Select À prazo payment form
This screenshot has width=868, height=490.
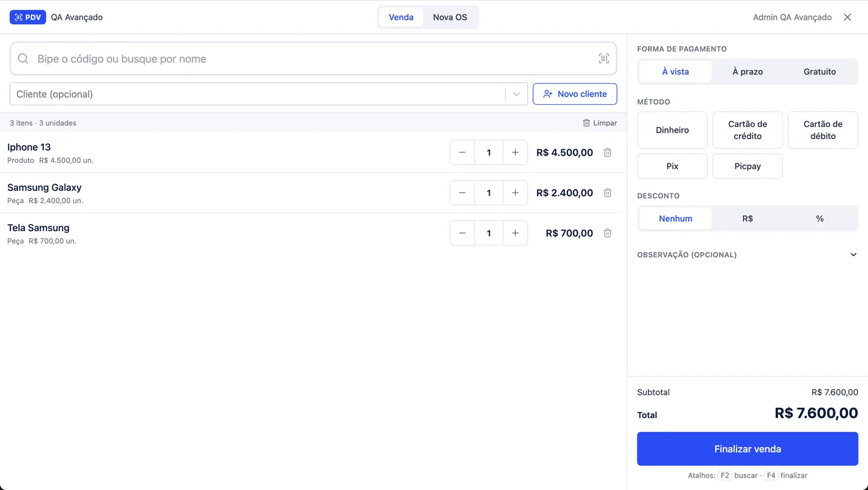748,72
